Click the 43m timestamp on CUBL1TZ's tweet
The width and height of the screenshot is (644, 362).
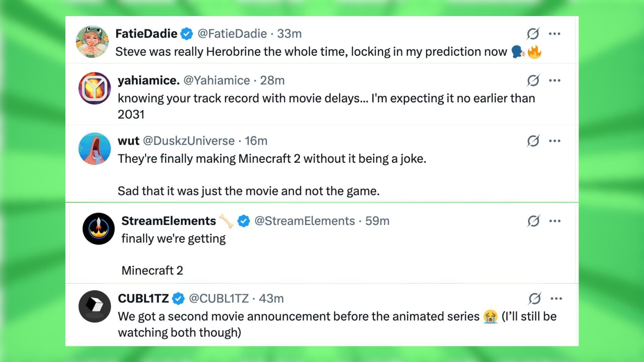[x=271, y=298]
